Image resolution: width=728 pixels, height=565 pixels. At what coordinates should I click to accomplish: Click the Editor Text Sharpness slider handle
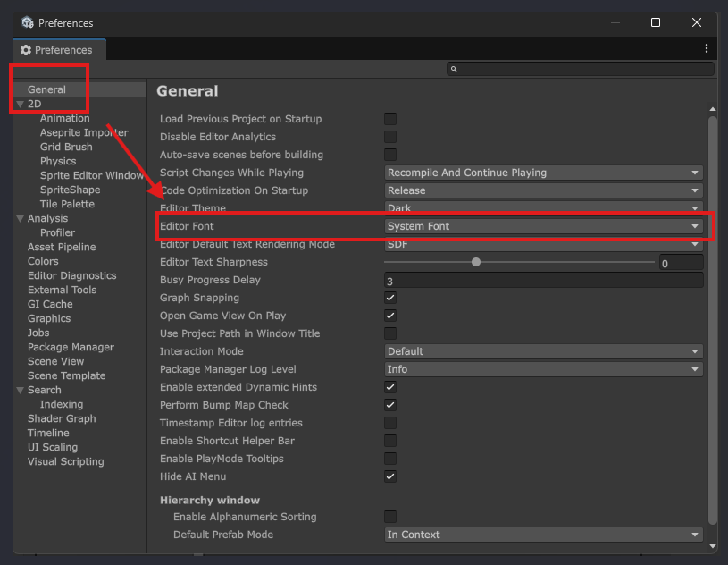tap(476, 262)
